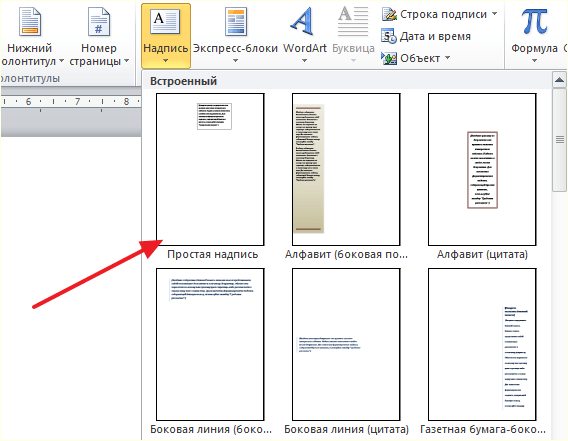
Task: Open the Экспресс-блоки quick parts icon
Action: click(x=235, y=22)
